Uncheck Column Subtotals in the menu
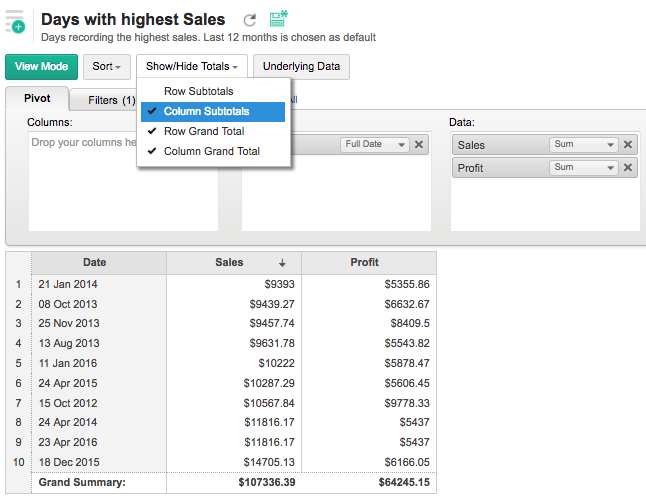The image size is (646, 501). pyautogui.click(x=206, y=112)
